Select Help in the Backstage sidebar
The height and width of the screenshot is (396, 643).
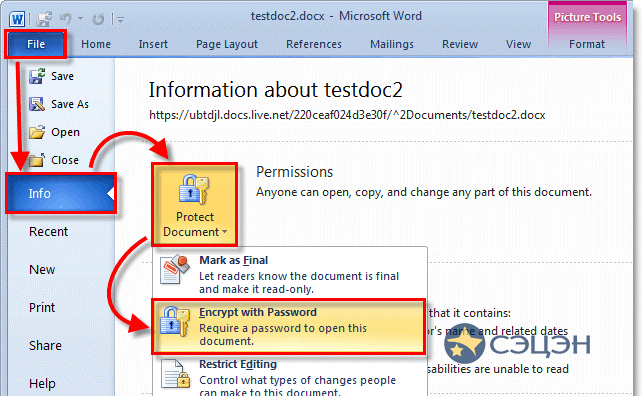pyautogui.click(x=42, y=384)
